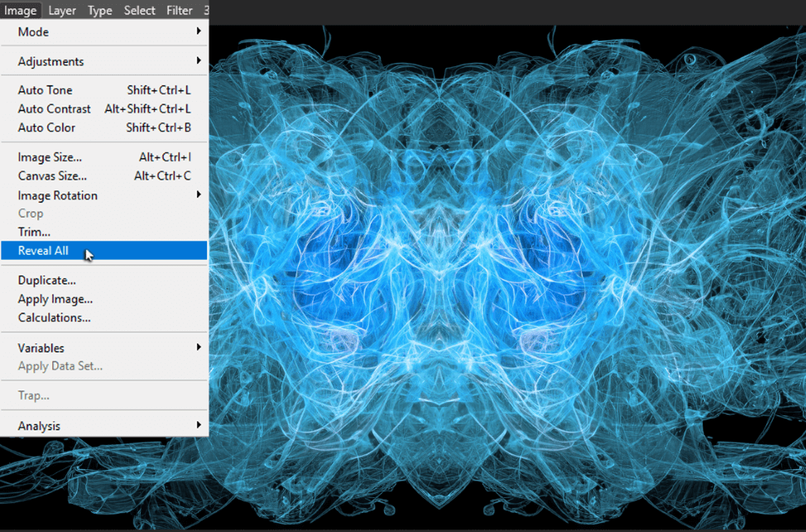Viewport: 806px width, 532px height.
Task: Choose Duplicate to copy the document
Action: pos(47,280)
